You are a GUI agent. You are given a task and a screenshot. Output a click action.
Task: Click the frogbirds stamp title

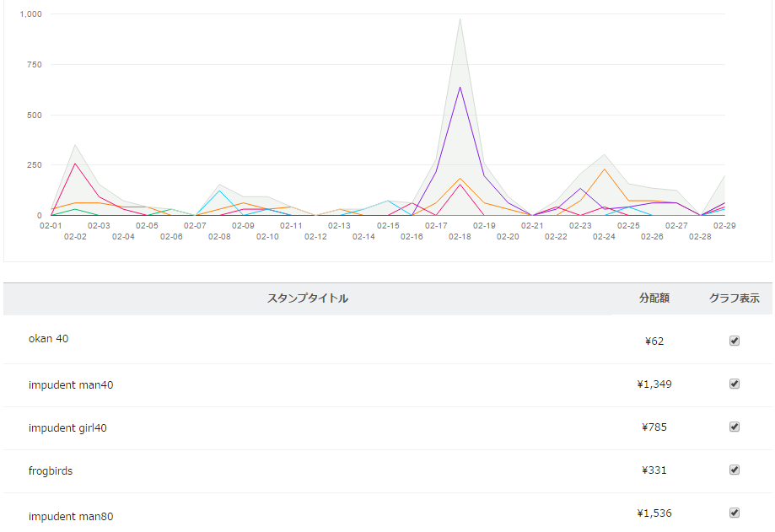coord(51,471)
